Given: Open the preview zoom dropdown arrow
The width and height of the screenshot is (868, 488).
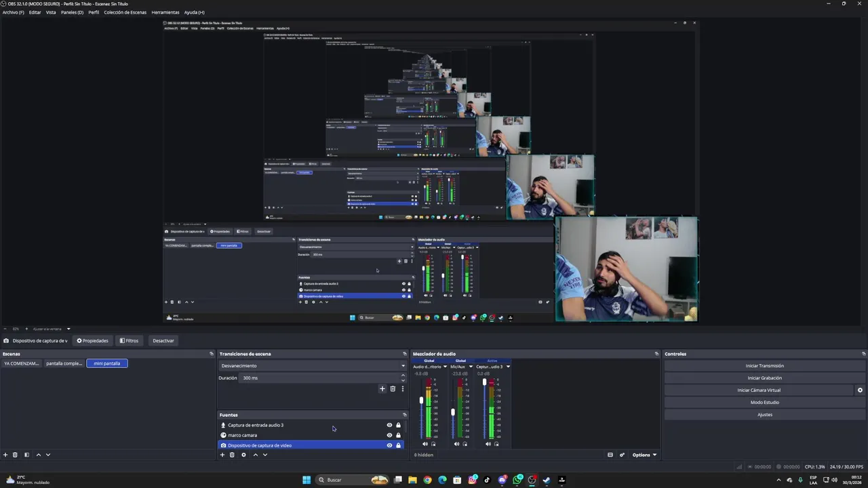Looking at the screenshot, I should pyautogui.click(x=68, y=329).
